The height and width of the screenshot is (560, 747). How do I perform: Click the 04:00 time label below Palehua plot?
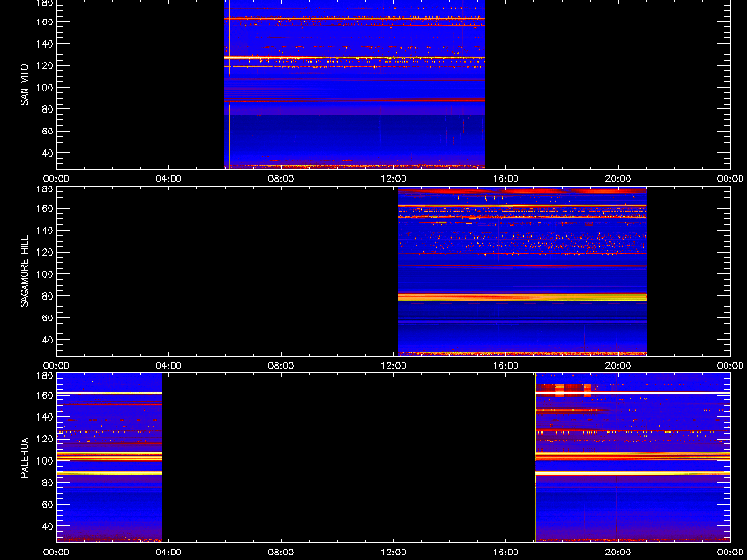[x=169, y=553]
